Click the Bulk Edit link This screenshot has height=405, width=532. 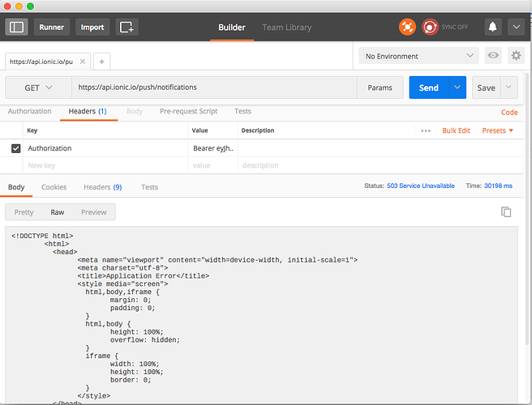click(x=456, y=130)
